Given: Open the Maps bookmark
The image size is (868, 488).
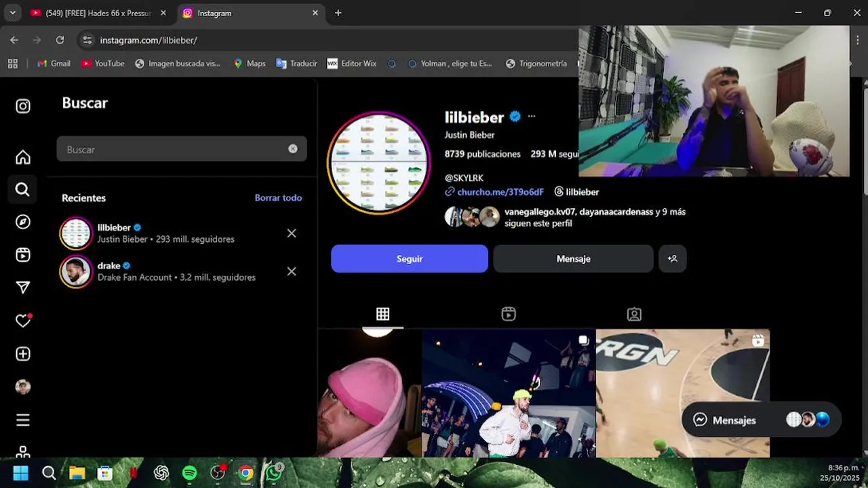Looking at the screenshot, I should click(249, 63).
